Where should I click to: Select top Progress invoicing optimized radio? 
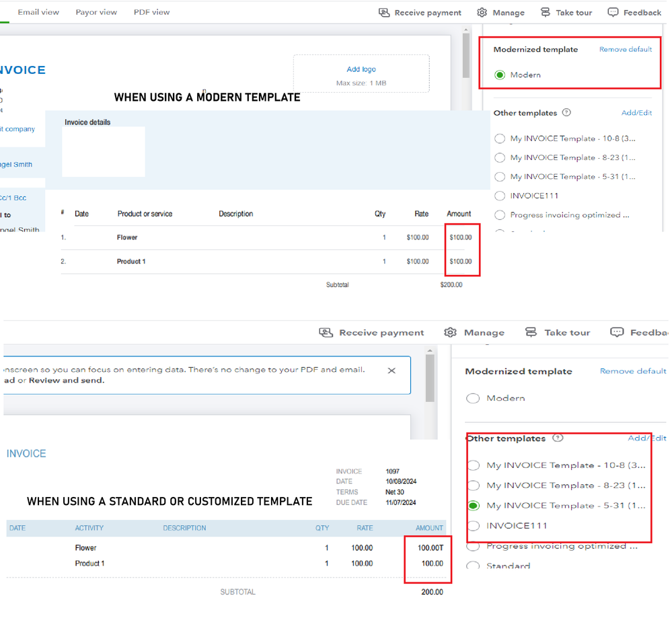point(500,215)
